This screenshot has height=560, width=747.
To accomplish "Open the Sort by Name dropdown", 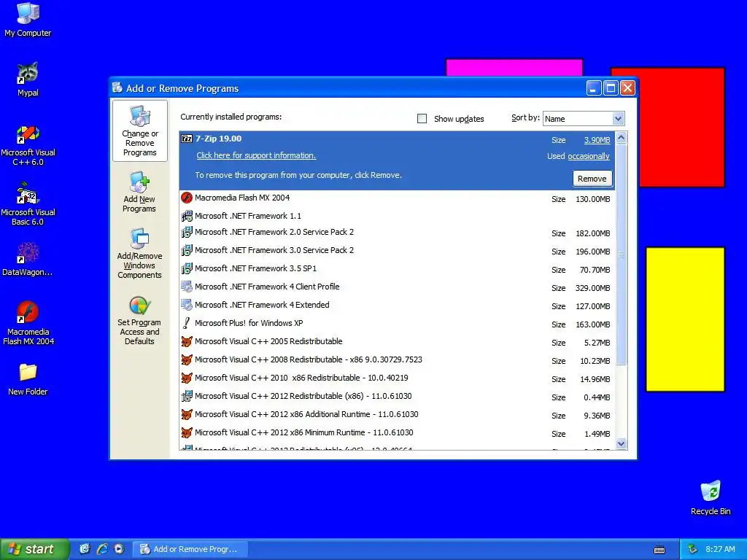I will pos(618,119).
